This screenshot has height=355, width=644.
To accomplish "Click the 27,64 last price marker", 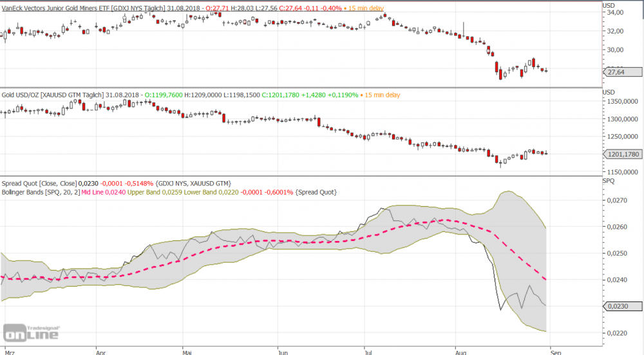I will [x=622, y=72].
